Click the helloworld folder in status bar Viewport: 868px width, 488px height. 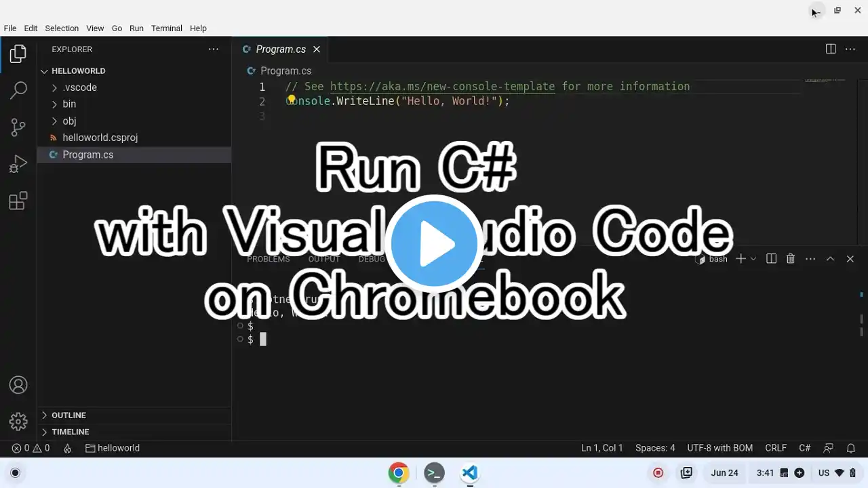point(113,448)
